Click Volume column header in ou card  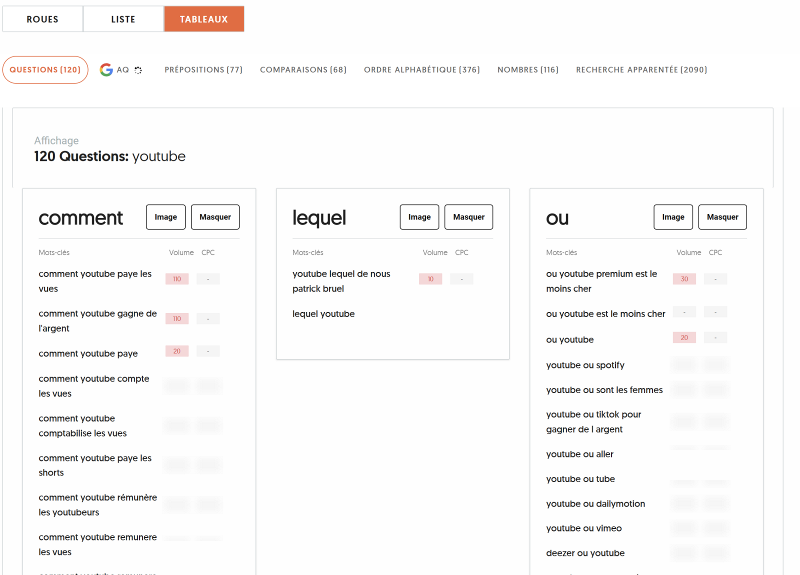(x=689, y=253)
